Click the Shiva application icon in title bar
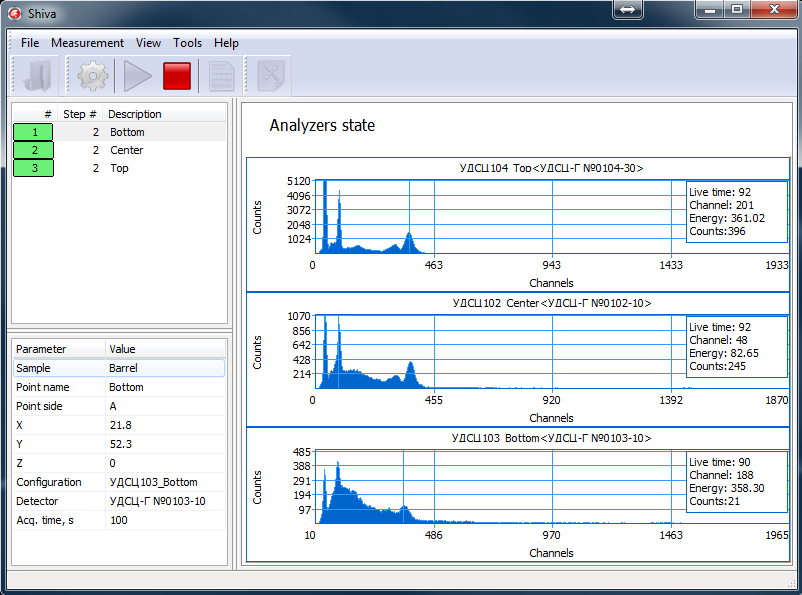The image size is (802, 595). click(x=15, y=11)
